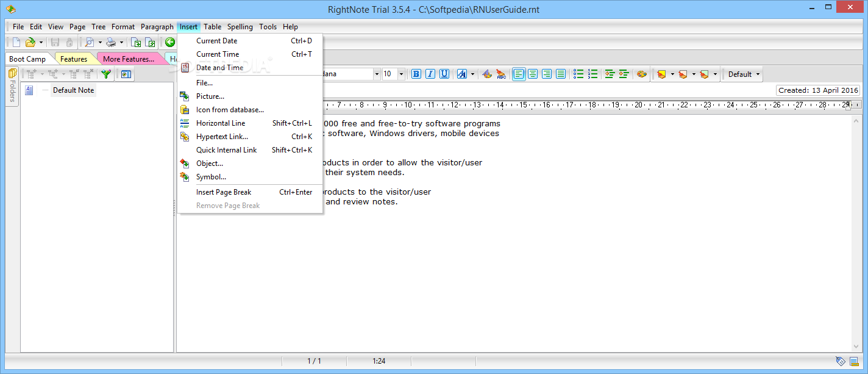The height and width of the screenshot is (374, 868).
Task: Click the 1 / 1 page indicator
Action: point(314,361)
